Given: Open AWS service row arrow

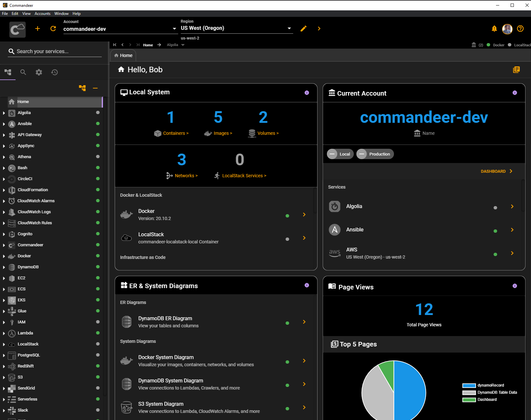Looking at the screenshot, I should 512,253.
